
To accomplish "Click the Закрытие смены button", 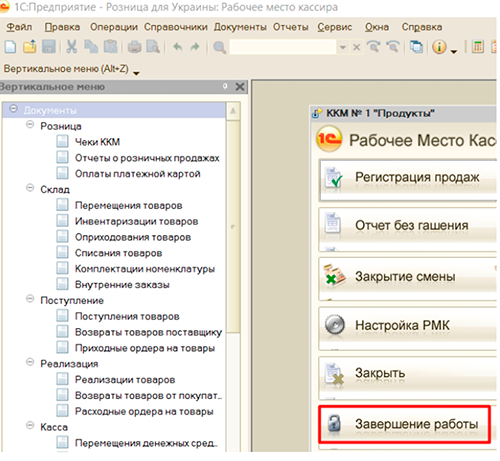I will (x=408, y=279).
